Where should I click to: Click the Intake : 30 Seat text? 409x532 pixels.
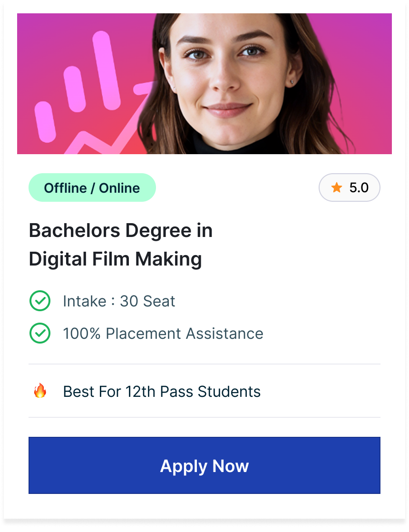[x=119, y=301]
